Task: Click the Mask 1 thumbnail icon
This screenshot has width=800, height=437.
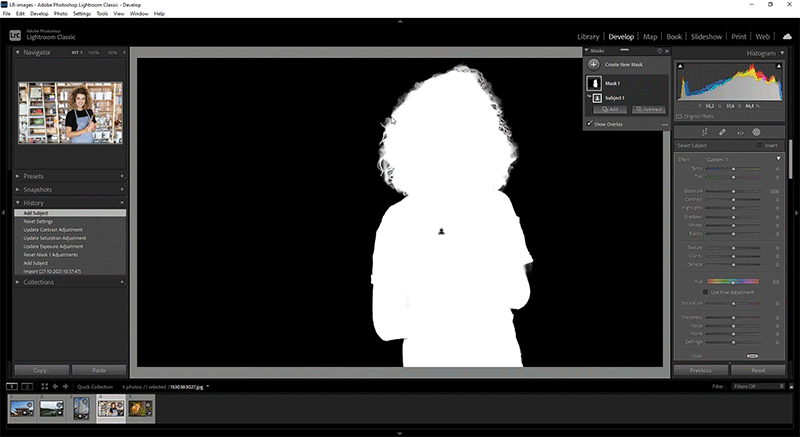Action: pos(594,83)
